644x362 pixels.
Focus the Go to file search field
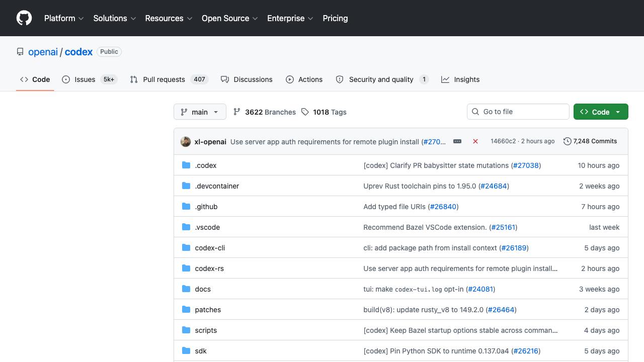click(518, 112)
